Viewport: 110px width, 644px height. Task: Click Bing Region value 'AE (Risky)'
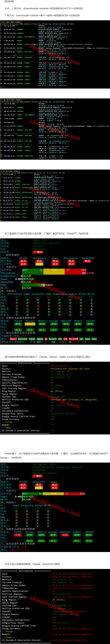pos(57,391)
